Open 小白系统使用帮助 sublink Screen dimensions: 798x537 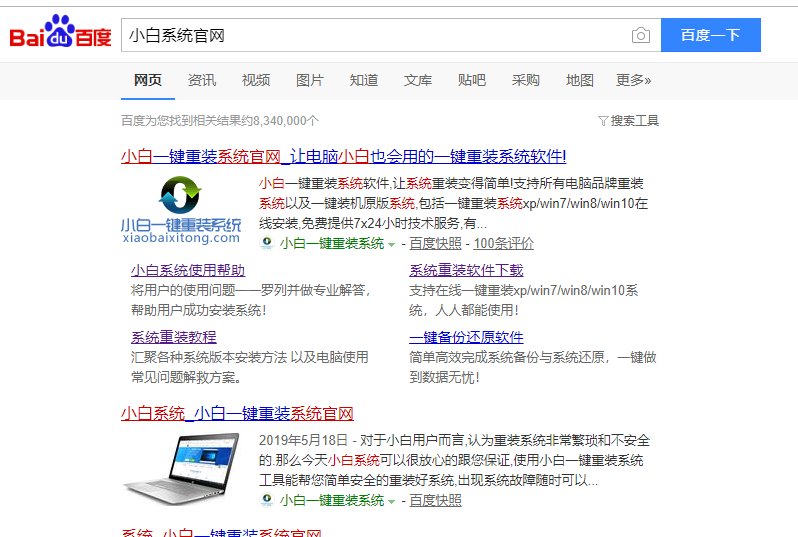point(188,270)
